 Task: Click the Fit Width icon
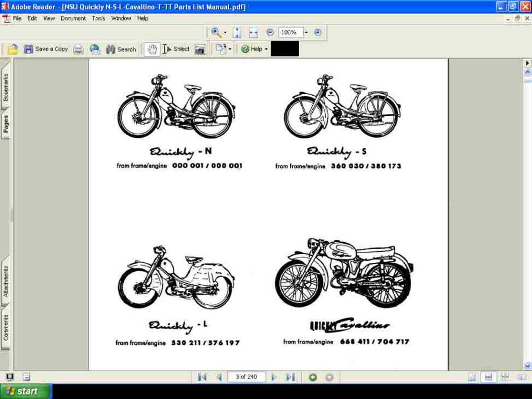tap(253, 32)
